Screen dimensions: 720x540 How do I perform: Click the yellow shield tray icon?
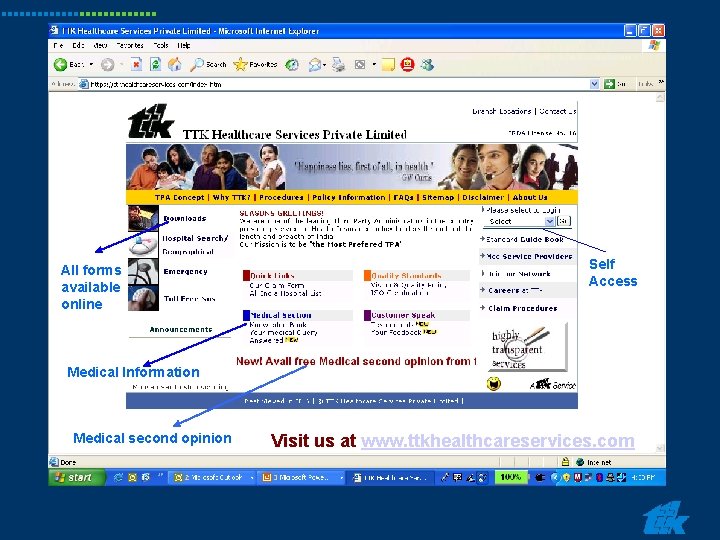(566, 478)
